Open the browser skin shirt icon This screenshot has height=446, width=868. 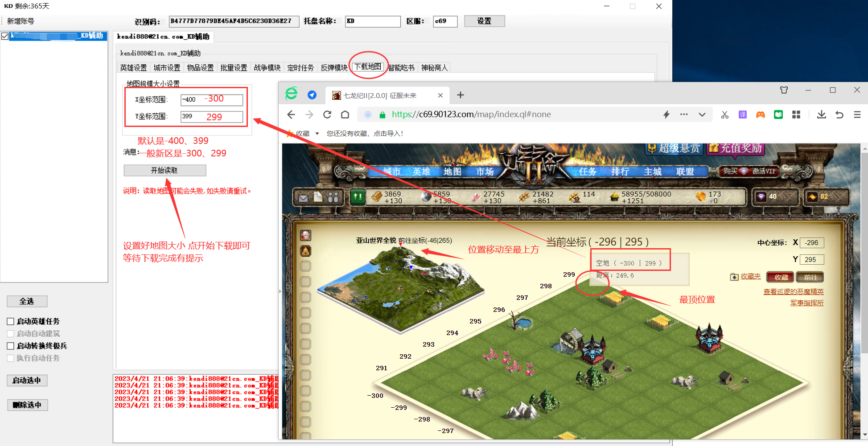784,90
